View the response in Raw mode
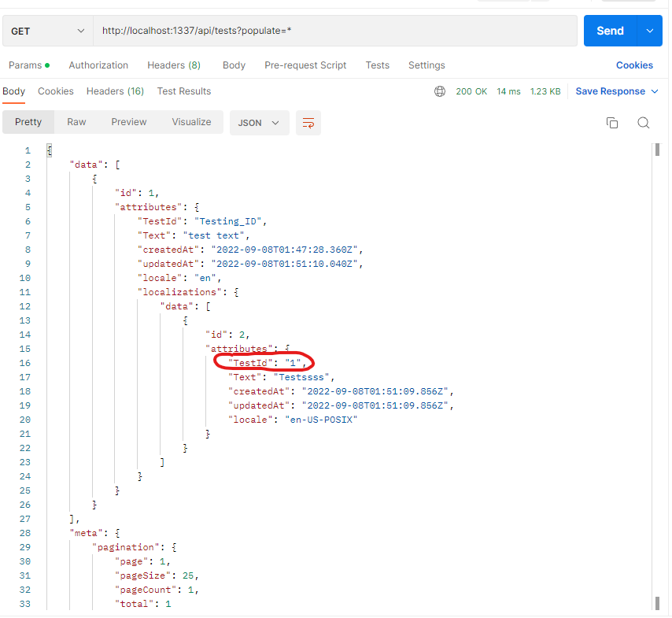This screenshot has width=672, height=618. [76, 122]
